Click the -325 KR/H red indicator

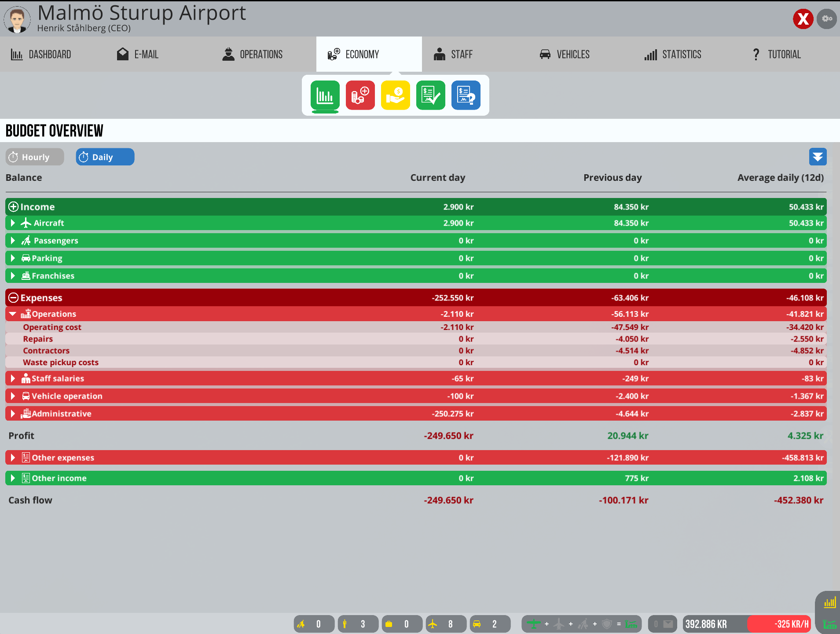point(780,624)
